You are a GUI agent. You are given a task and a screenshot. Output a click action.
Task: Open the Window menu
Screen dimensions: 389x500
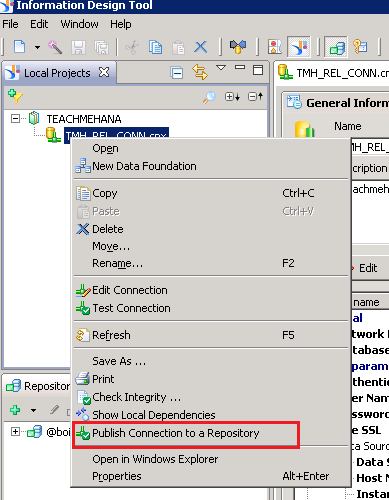point(79,24)
